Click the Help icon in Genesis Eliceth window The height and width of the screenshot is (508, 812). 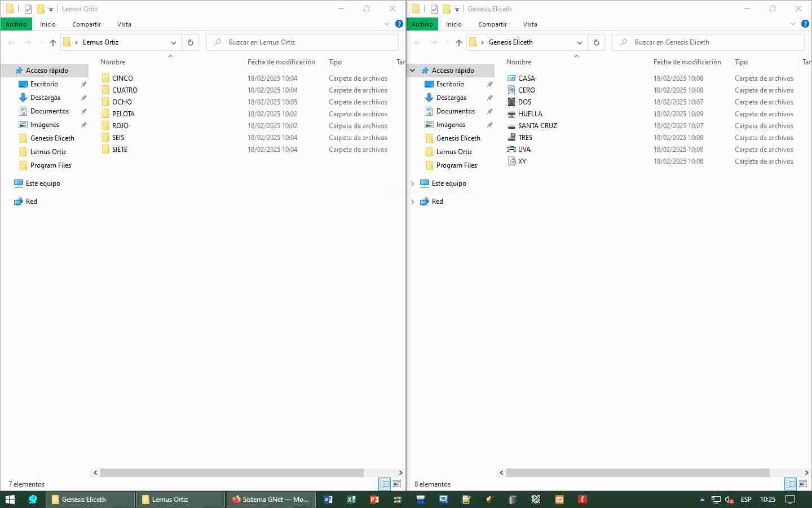tap(805, 24)
